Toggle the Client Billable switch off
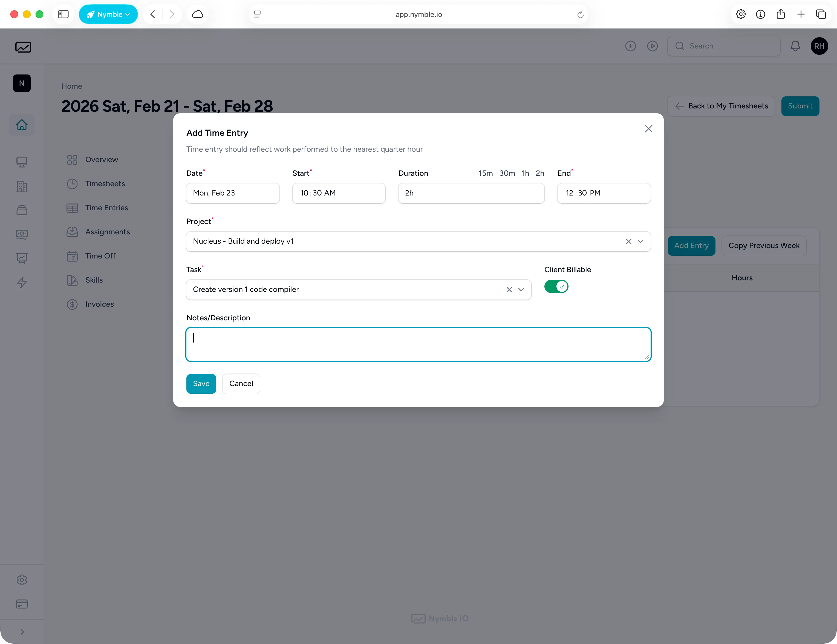This screenshot has width=837, height=644. (x=556, y=286)
